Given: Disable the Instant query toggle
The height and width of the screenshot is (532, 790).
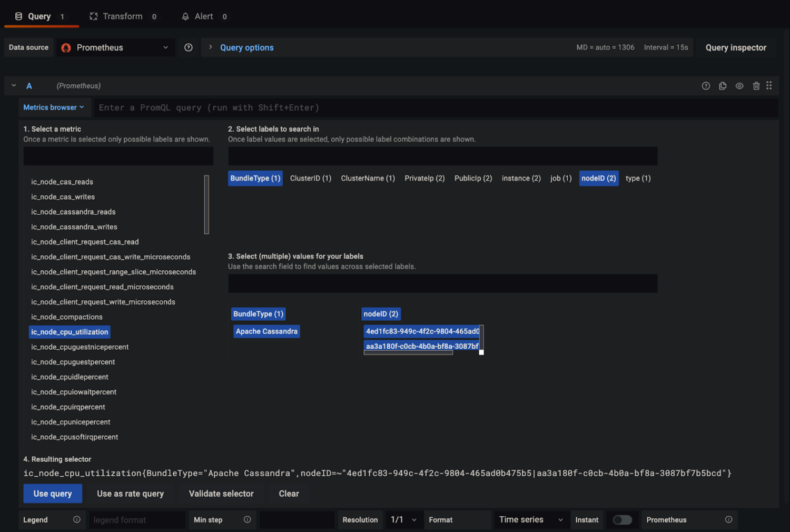Looking at the screenshot, I should tap(622, 520).
